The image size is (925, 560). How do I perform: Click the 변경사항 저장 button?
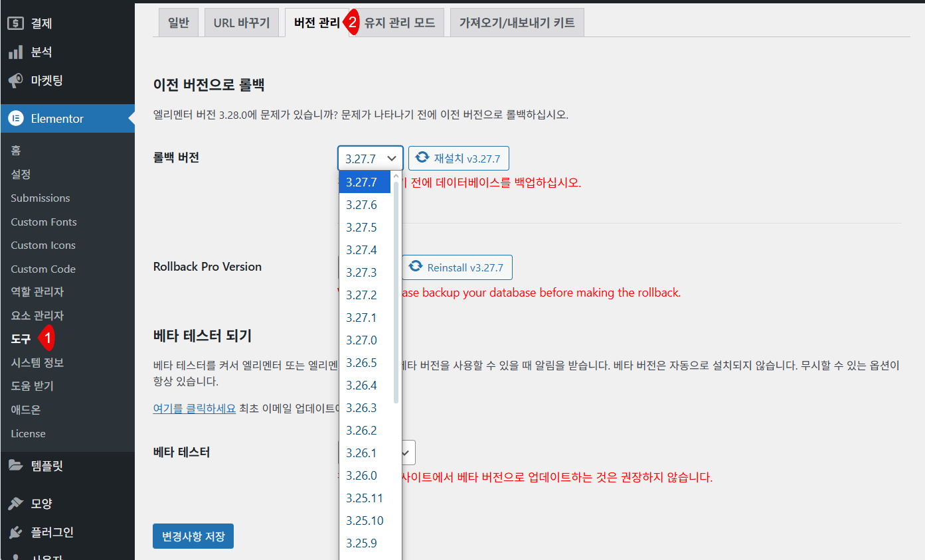tap(193, 536)
